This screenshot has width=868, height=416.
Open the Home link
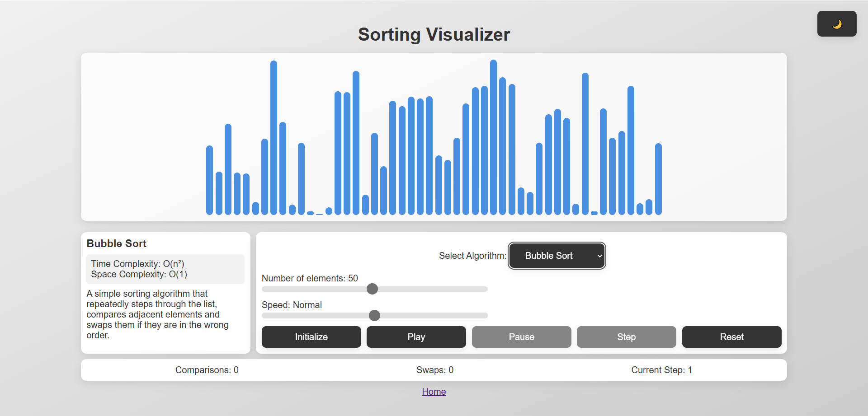[x=434, y=391]
